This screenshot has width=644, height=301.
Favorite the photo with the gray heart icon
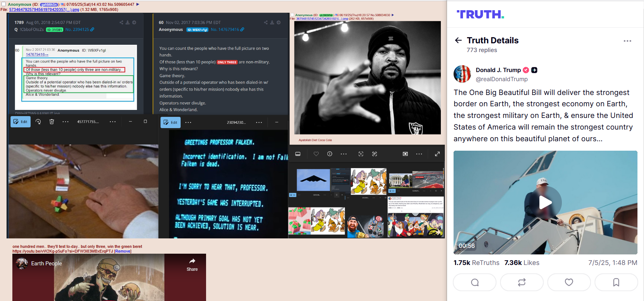point(316,154)
